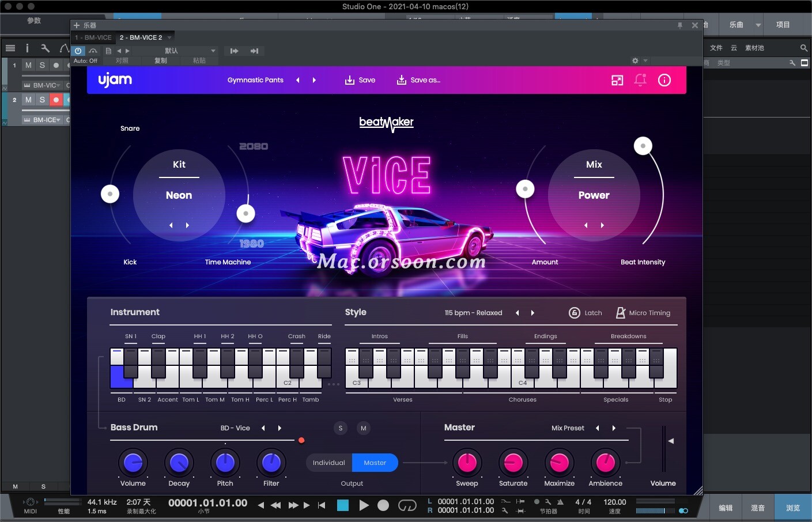
Task: Click the Fast Forward button in the transport
Action: point(293,505)
